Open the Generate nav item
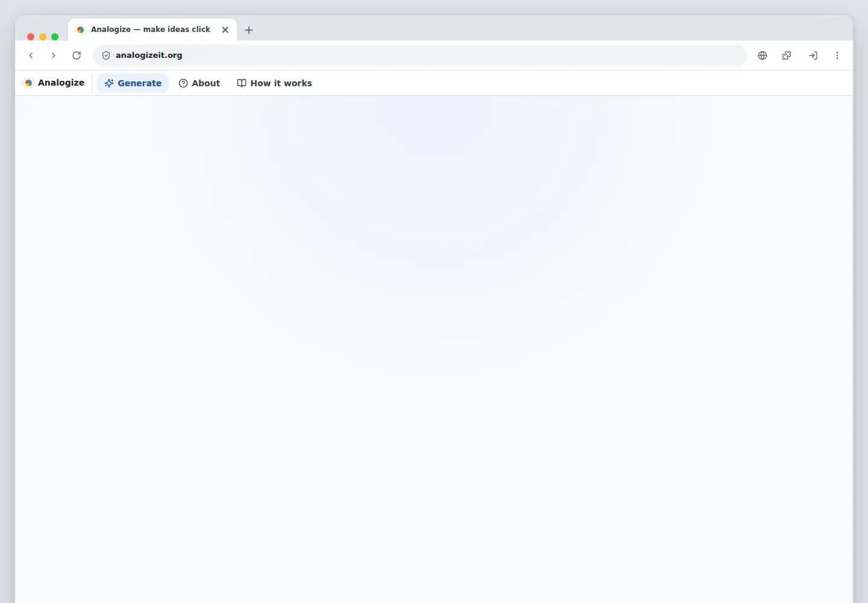The height and width of the screenshot is (603, 868). (x=133, y=83)
